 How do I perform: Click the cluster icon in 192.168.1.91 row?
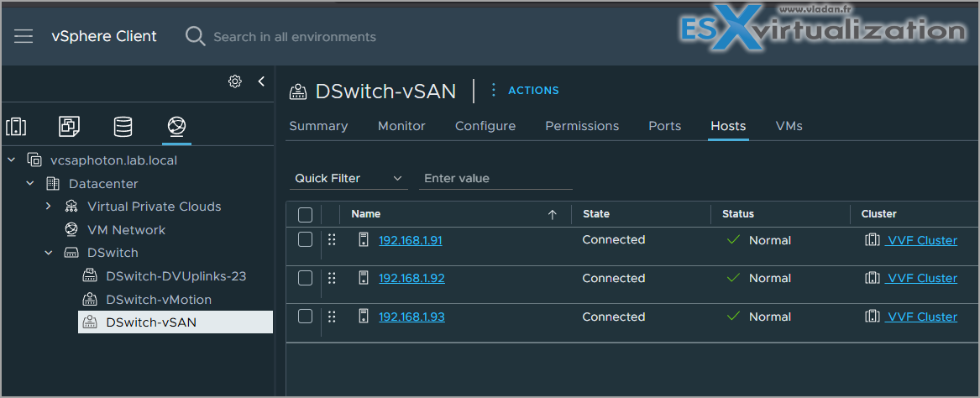tap(873, 240)
